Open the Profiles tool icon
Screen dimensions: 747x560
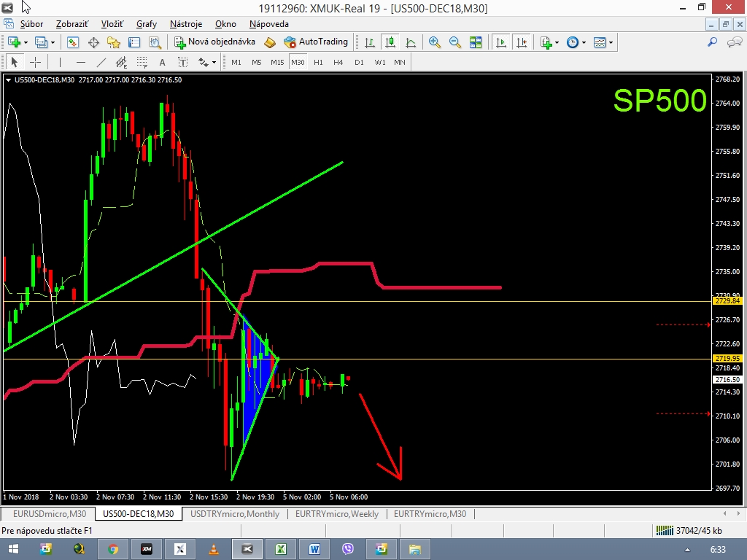tap(41, 42)
